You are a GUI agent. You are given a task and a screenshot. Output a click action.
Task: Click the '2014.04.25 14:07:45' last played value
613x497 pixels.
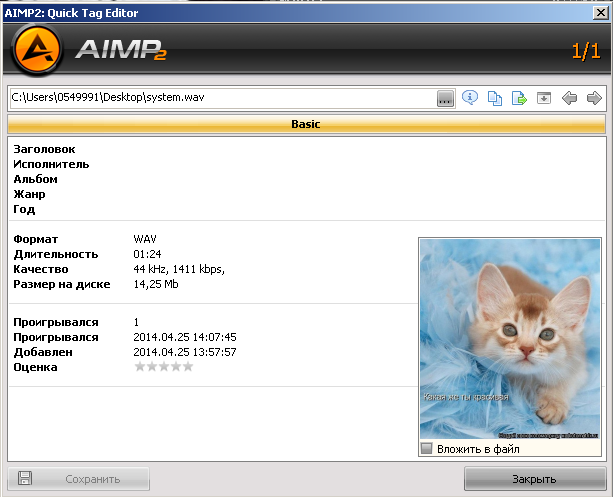[x=185, y=337]
